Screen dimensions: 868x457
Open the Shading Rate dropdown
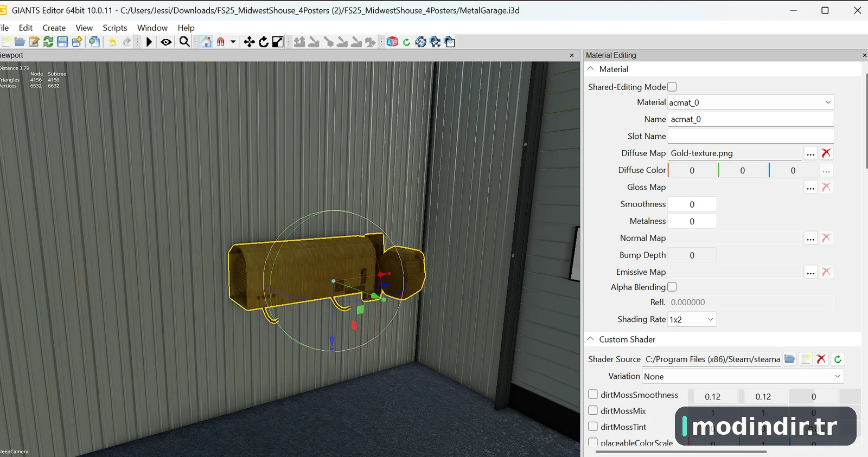(x=692, y=319)
